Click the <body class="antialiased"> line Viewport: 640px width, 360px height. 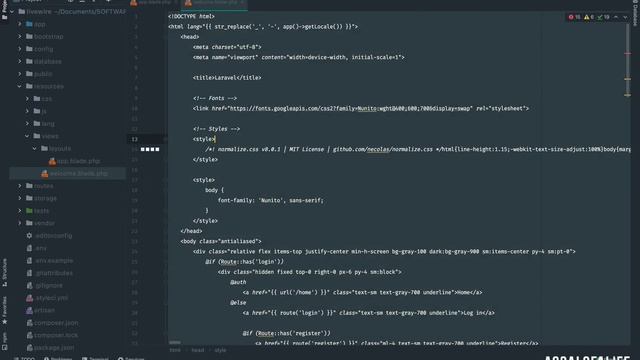(x=221, y=241)
